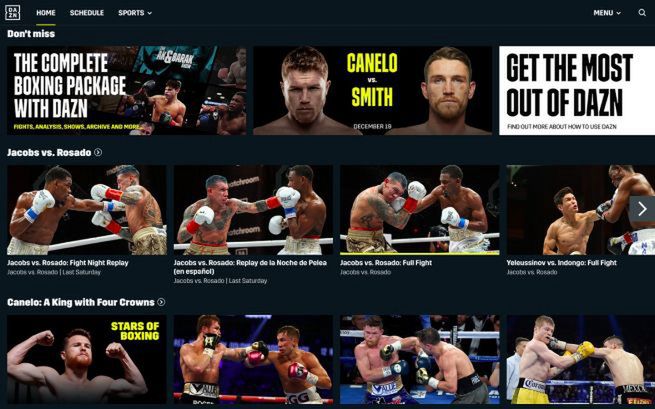Open the Jacobs vs. Rosado section heading
This screenshot has width=655, height=409.
pyautogui.click(x=49, y=152)
